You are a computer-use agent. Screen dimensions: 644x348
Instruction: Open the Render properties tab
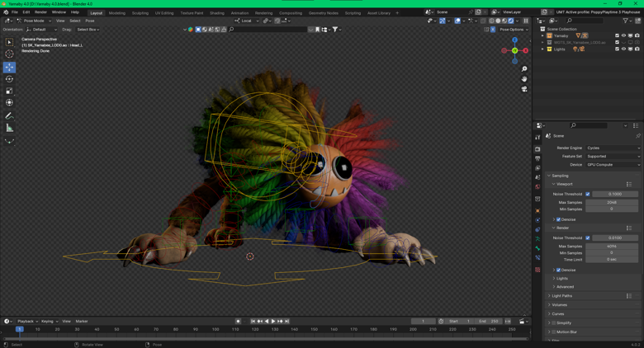[x=537, y=149]
